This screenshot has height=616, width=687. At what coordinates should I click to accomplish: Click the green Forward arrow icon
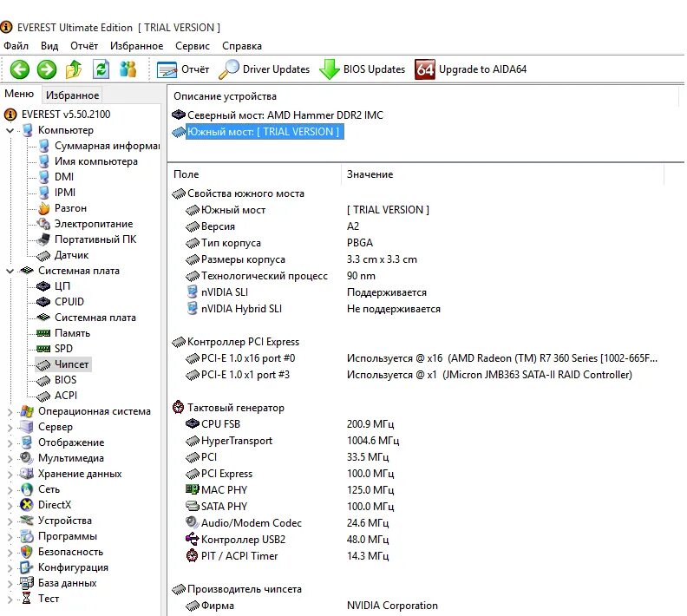pos(47,69)
